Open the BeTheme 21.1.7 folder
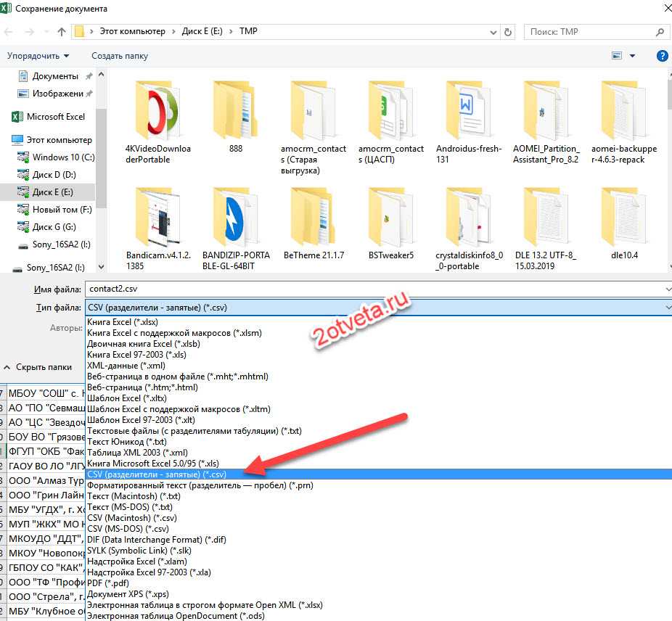 click(x=314, y=223)
